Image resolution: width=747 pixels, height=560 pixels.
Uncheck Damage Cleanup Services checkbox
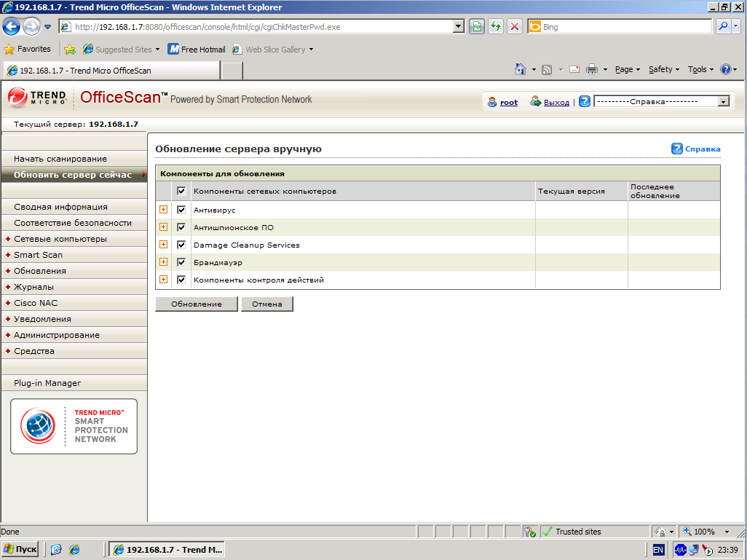point(181,245)
